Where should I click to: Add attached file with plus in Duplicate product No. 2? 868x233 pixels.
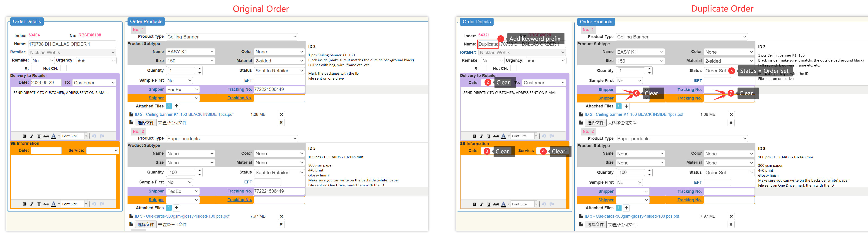click(626, 208)
